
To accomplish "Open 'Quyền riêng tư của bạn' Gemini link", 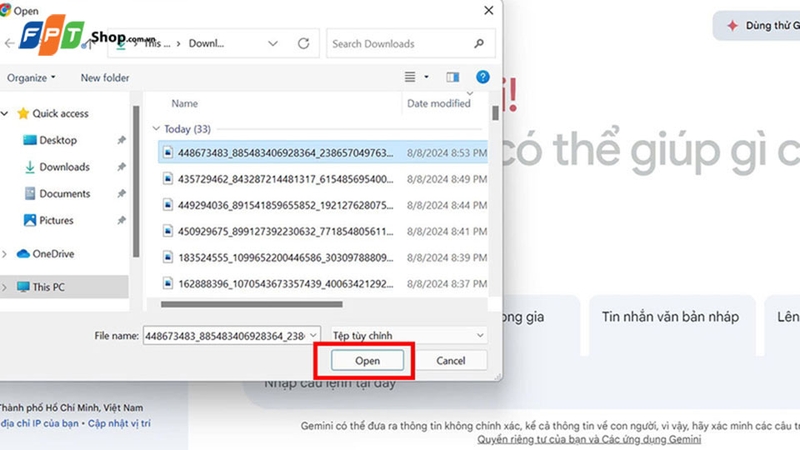I will (589, 439).
